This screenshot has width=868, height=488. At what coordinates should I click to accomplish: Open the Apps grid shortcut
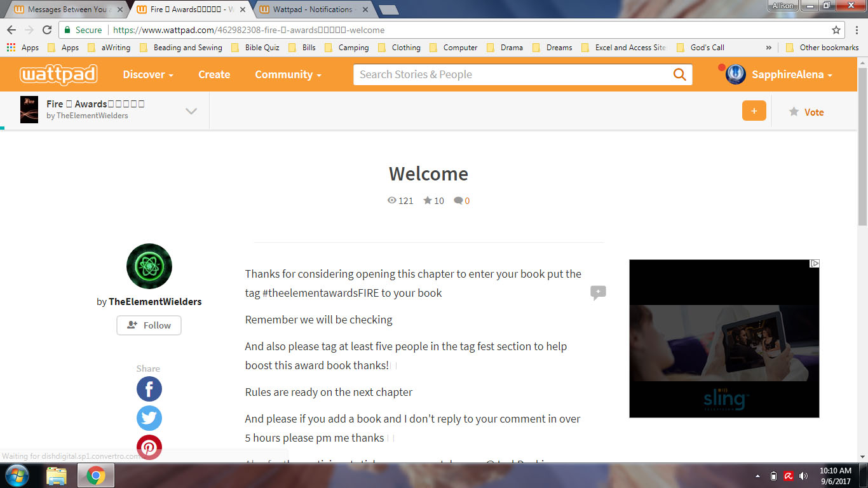tap(23, 48)
